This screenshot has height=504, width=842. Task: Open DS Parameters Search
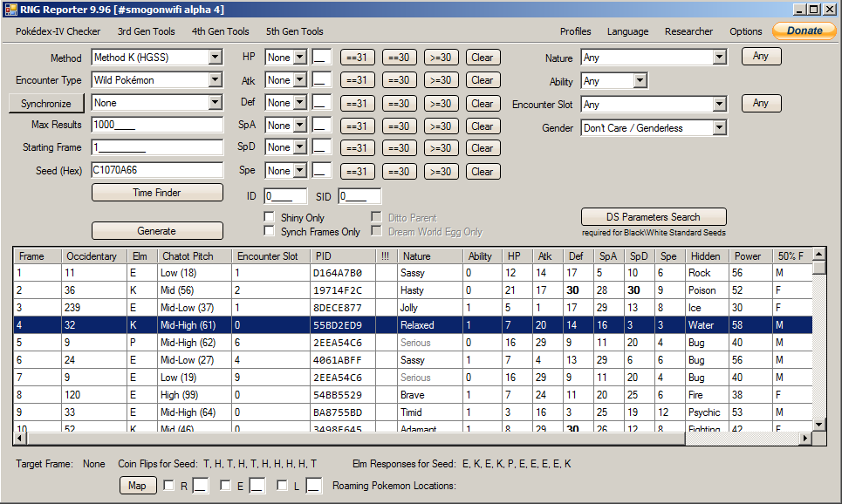[x=654, y=217]
